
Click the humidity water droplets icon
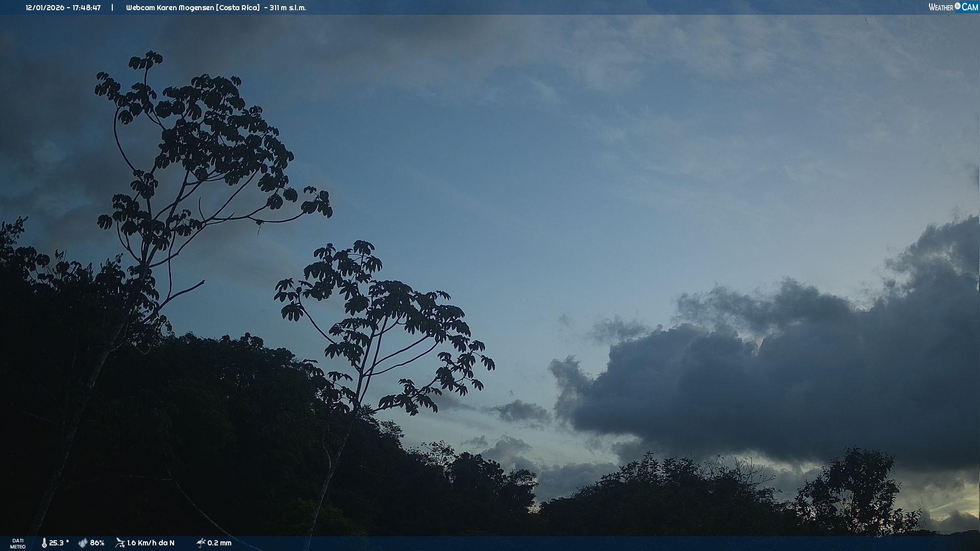pos(83,543)
